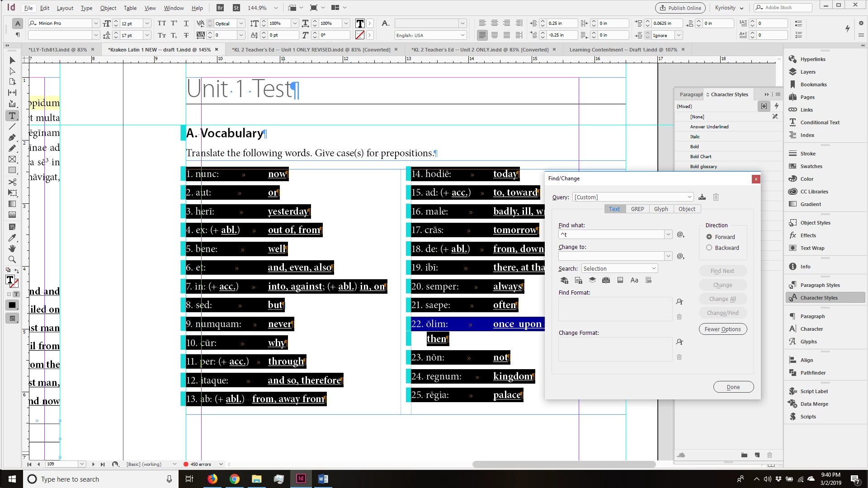The image size is (868, 488).
Task: Click the Fill color swatch in toolbox
Action: (10, 280)
